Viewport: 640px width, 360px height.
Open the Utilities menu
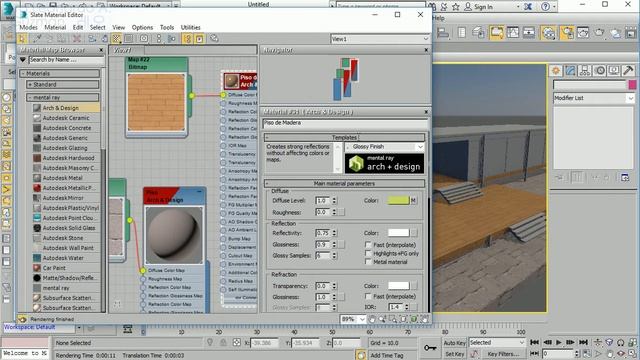(191, 27)
